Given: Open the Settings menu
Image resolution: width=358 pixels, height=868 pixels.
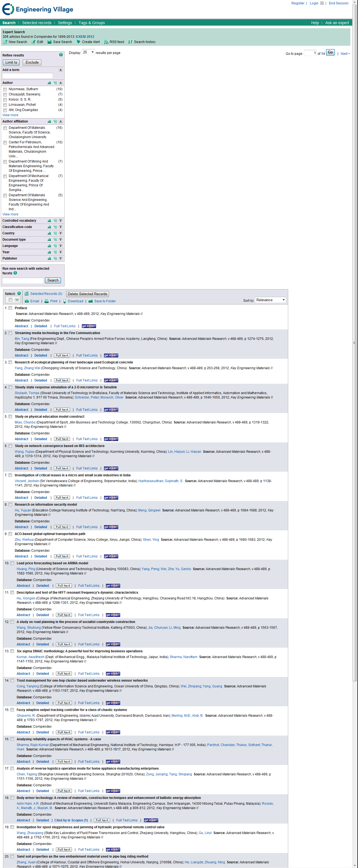Looking at the screenshot, I should [x=65, y=23].
